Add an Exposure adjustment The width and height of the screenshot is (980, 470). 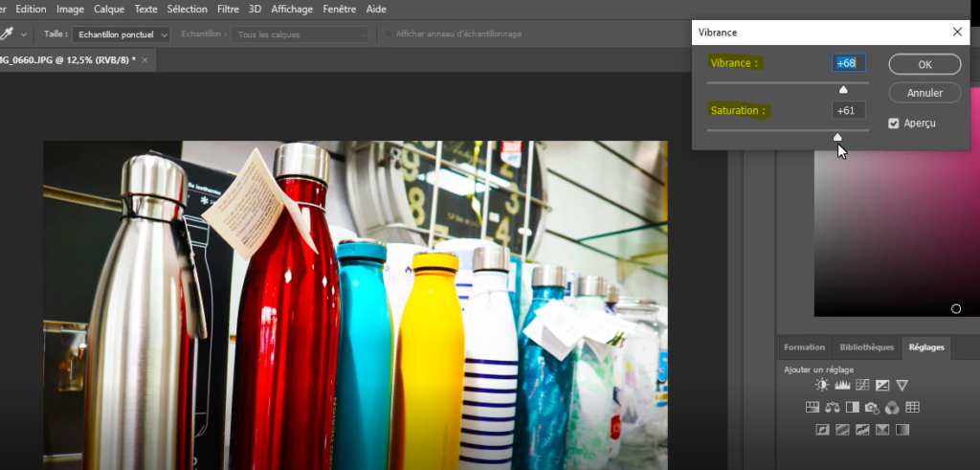(882, 385)
